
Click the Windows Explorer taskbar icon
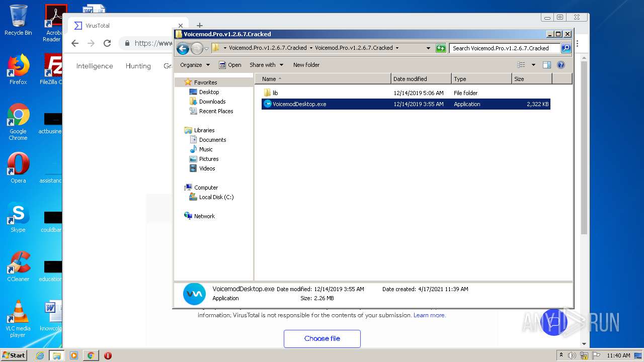(56, 355)
